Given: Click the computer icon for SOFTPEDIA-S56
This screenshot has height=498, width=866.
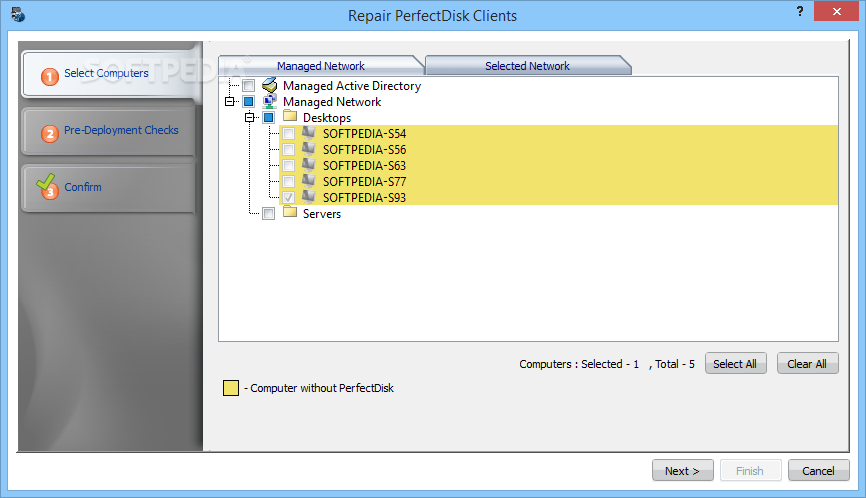Looking at the screenshot, I should click(x=308, y=149).
